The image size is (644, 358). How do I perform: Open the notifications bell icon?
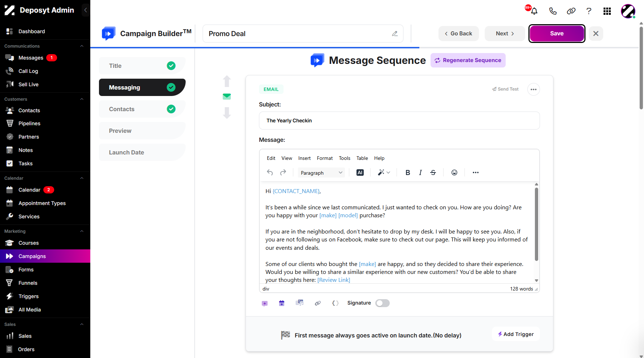tap(534, 11)
